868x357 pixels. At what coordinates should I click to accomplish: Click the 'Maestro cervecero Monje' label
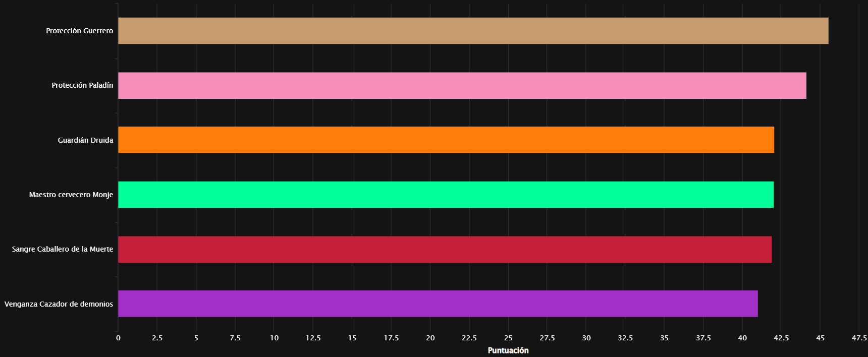click(x=71, y=195)
